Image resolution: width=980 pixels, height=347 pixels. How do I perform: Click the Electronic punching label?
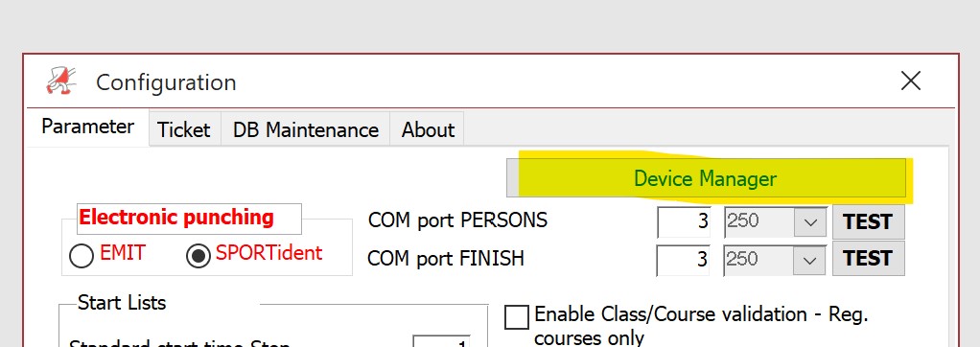[x=176, y=218]
